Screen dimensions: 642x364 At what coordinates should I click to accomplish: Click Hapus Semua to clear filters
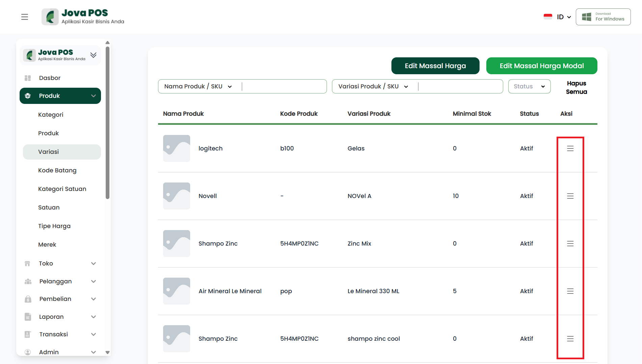(576, 87)
